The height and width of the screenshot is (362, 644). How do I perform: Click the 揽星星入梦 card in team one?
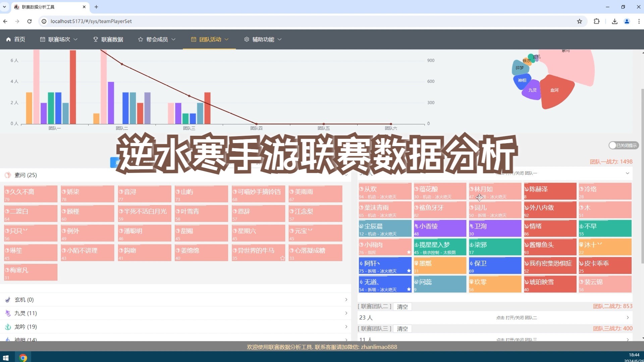440,247
